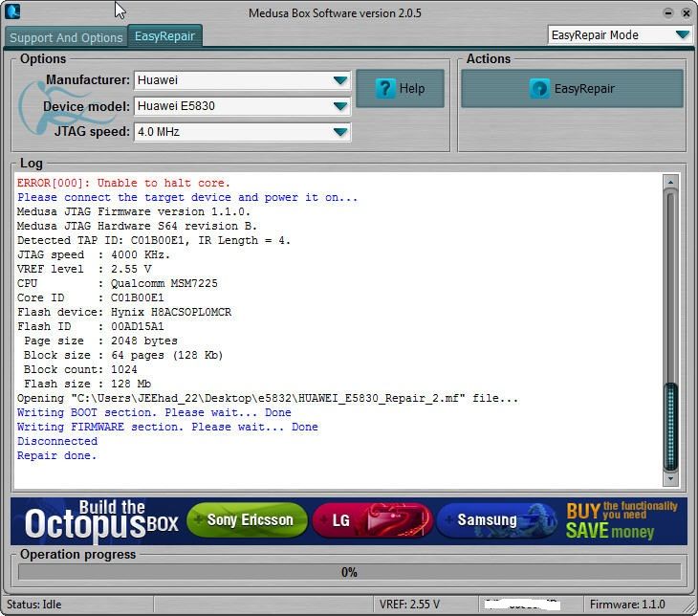Click 'CPU : Qualcomm MSM7225' log line
The width and height of the screenshot is (698, 616).
(x=117, y=283)
